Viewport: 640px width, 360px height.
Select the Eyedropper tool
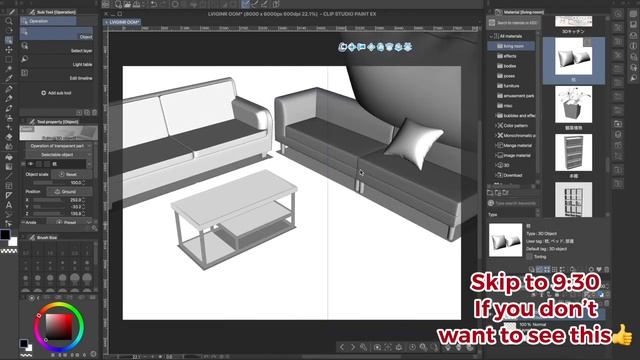point(9,78)
